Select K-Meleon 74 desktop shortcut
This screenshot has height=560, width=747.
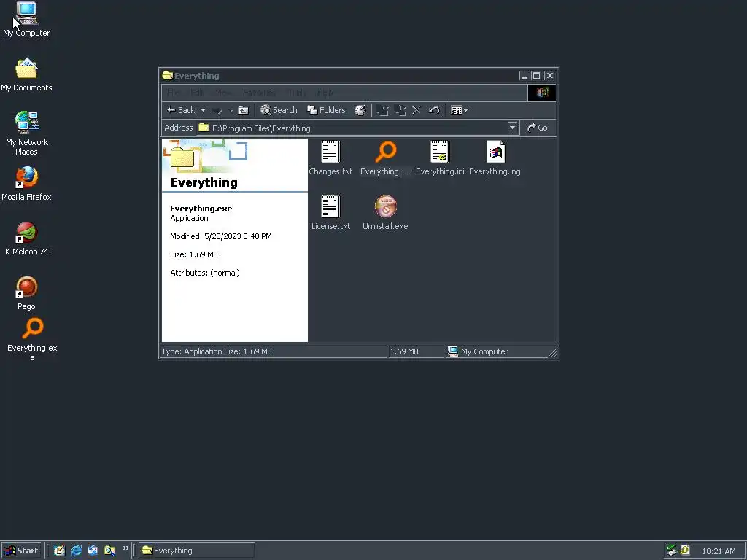pos(27,238)
